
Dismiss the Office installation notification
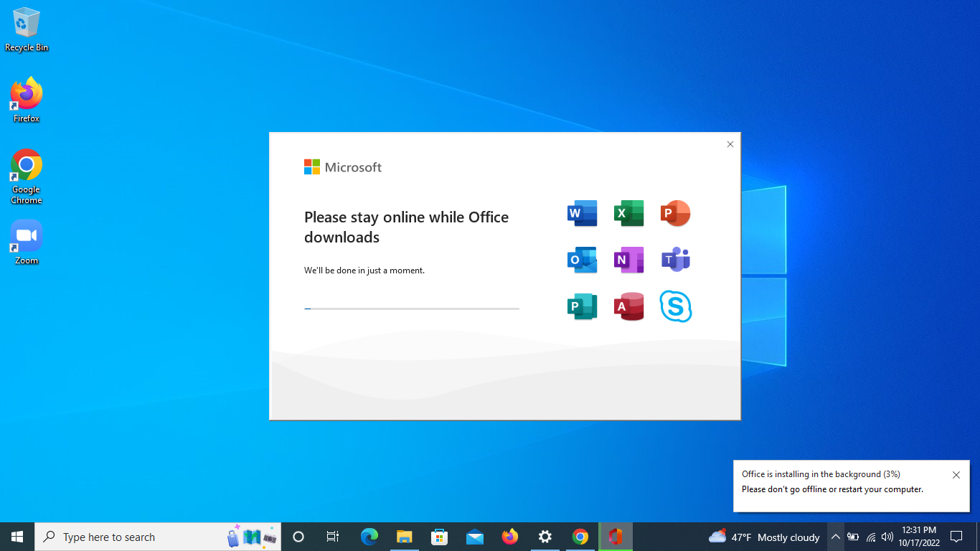(956, 474)
